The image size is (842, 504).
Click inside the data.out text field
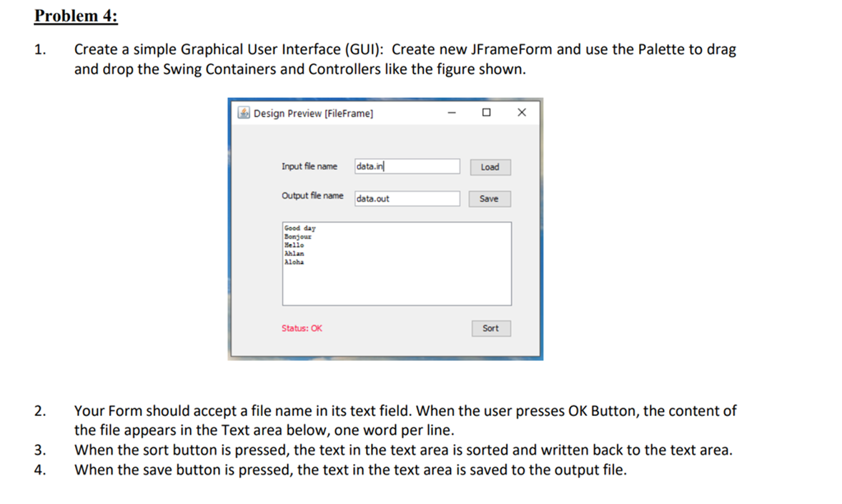click(x=406, y=199)
